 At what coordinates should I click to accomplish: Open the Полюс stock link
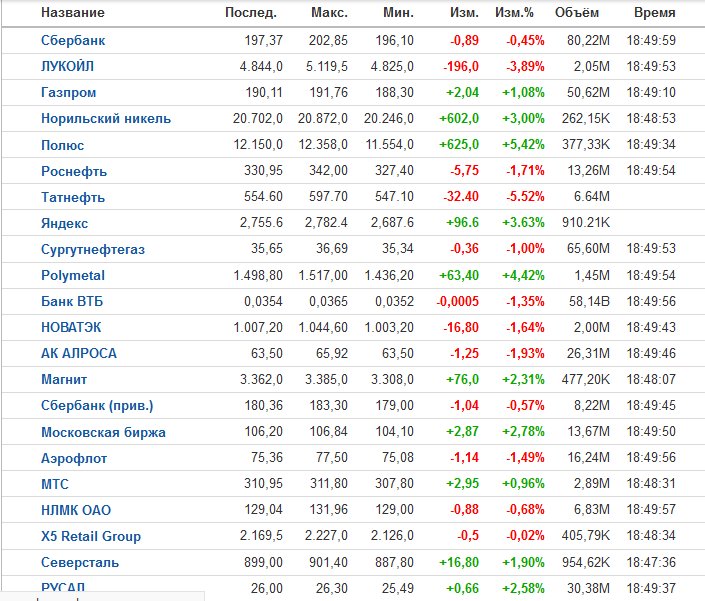coord(62,145)
